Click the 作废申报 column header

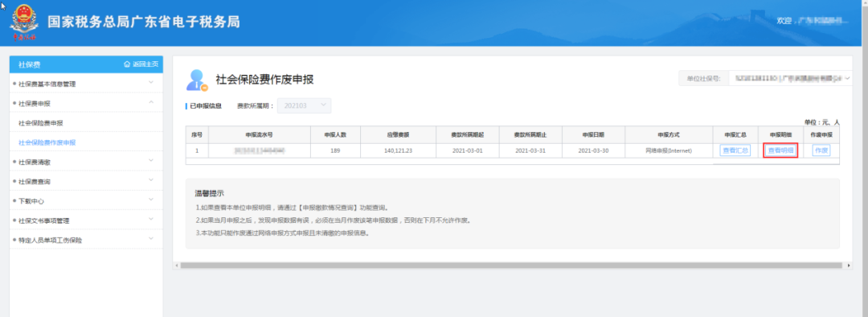tap(821, 134)
